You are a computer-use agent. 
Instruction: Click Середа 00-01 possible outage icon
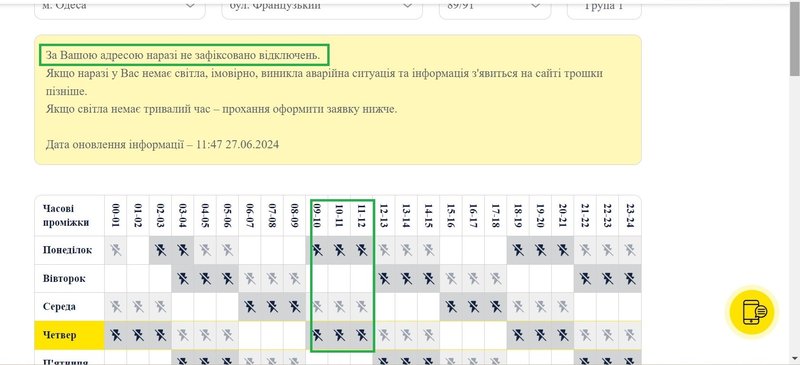click(x=116, y=306)
